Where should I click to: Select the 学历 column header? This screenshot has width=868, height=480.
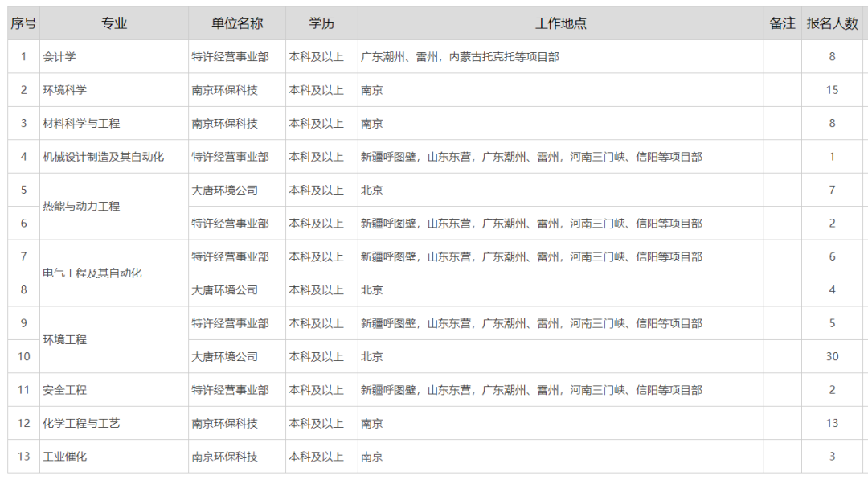pyautogui.click(x=321, y=23)
